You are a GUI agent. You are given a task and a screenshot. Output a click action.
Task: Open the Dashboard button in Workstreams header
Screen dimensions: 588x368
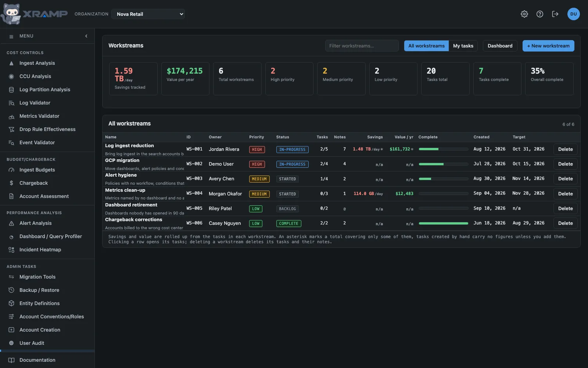[500, 46]
